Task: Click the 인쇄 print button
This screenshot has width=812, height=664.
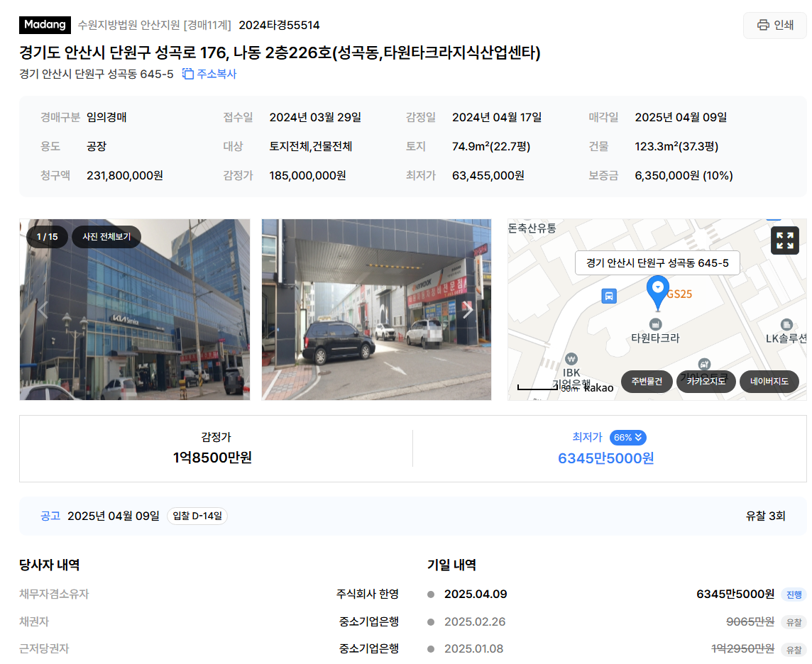Action: (774, 25)
